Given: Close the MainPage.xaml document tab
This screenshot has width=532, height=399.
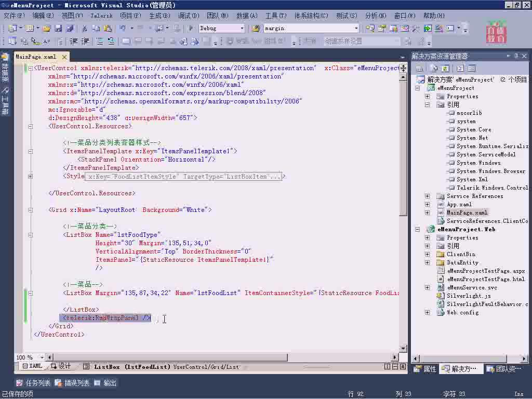Looking at the screenshot, I should tap(64, 57).
